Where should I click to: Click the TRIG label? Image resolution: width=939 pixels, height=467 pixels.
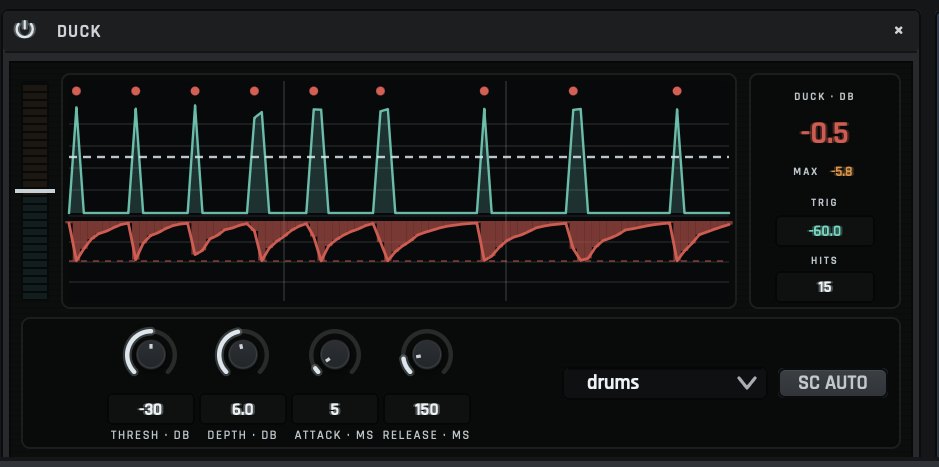pos(825,202)
